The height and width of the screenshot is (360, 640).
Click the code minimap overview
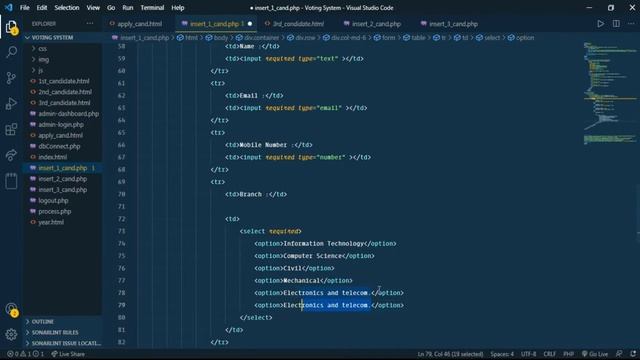tap(610, 93)
